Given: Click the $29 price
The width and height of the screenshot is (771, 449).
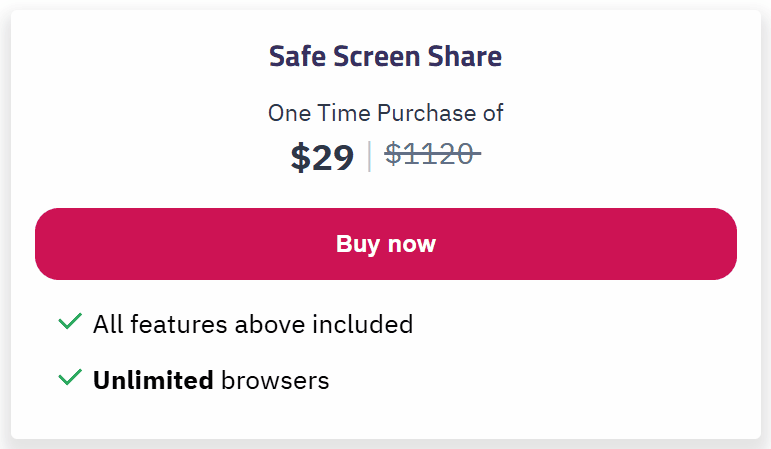Looking at the screenshot, I should tap(322, 157).
